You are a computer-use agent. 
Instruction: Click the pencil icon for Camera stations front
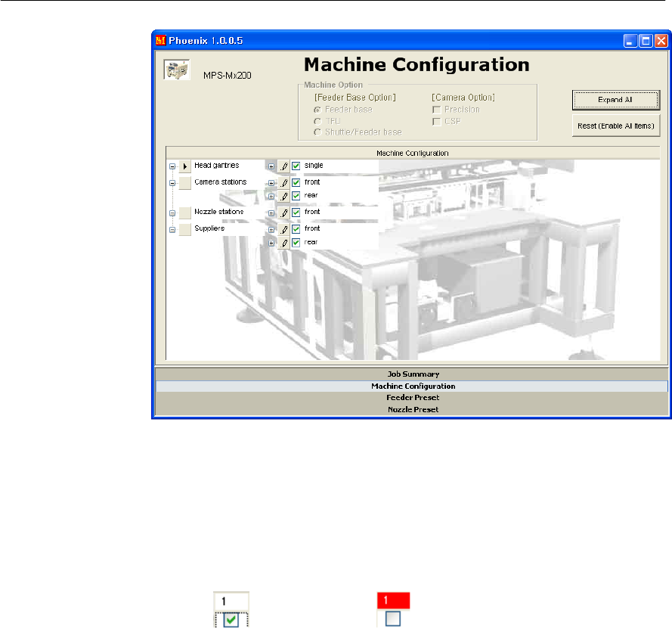284,182
